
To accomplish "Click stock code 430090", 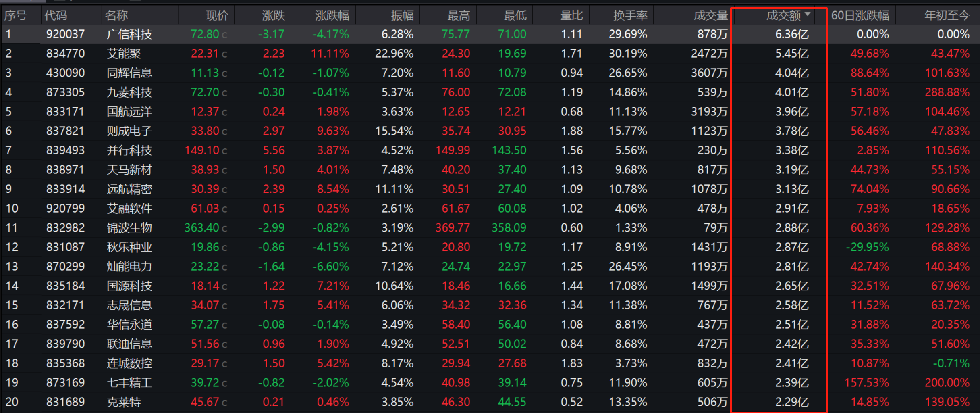I will pyautogui.click(x=65, y=73).
